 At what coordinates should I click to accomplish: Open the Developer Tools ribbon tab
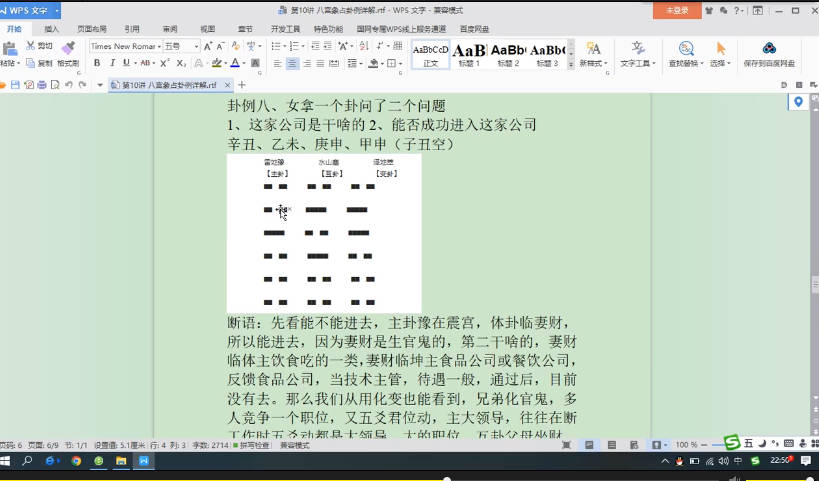pos(285,29)
